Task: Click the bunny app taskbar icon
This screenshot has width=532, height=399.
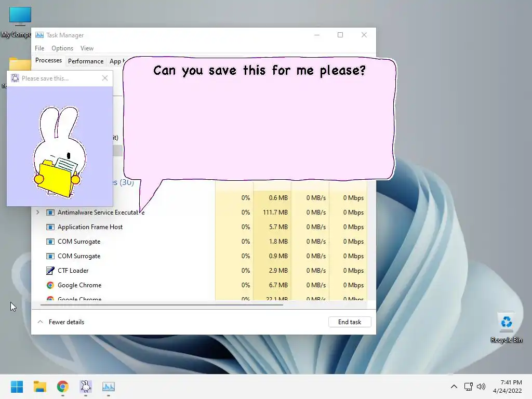Action: 86,387
